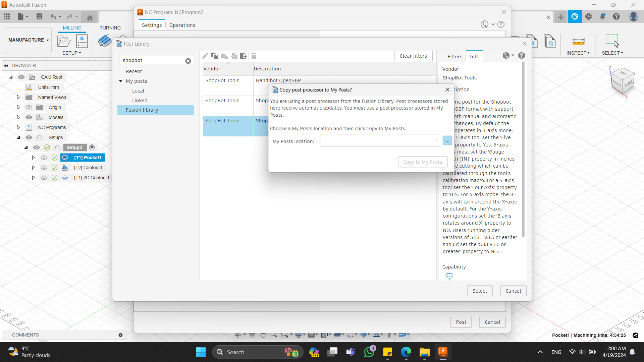
Task: Open Fusion notifications bell icon
Action: (x=602, y=16)
